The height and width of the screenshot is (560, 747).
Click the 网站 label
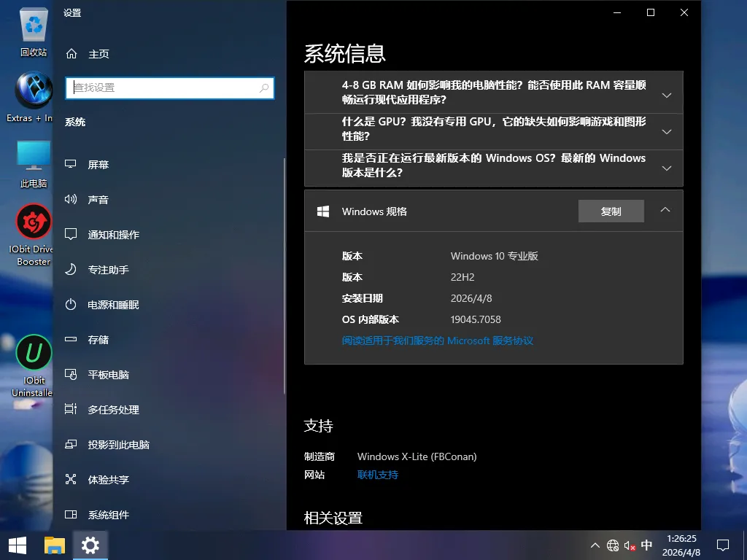314,475
